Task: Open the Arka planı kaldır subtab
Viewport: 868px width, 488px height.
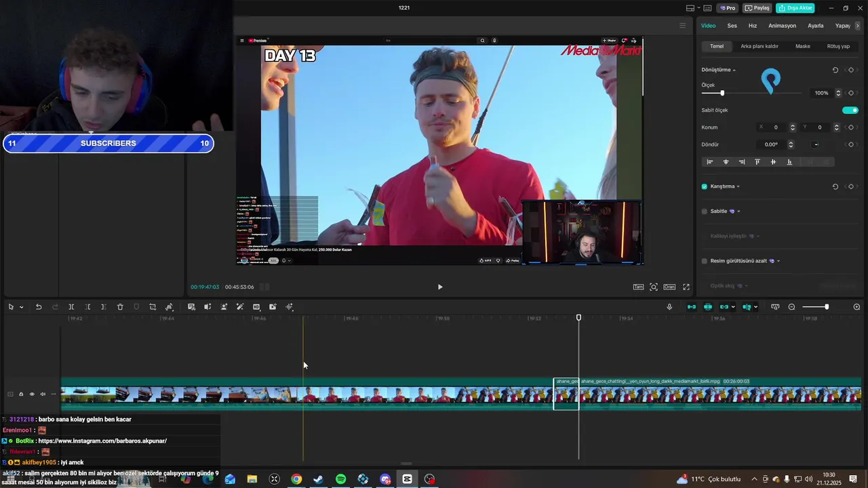Action: 759,46
